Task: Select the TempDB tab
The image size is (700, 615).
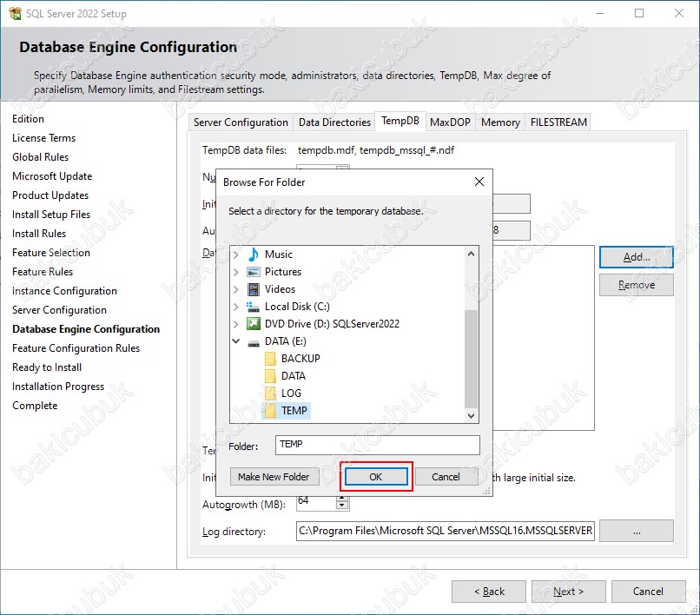Action: click(x=400, y=121)
